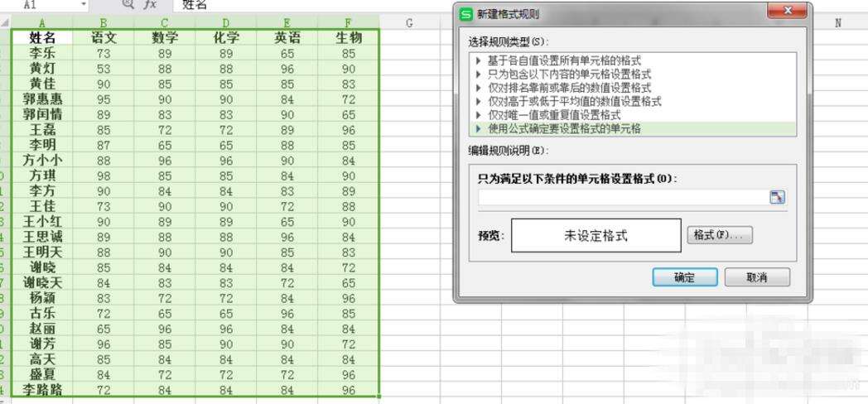Click the name cell 赵丽
Image resolution: width=868 pixels, height=404 pixels.
pos(42,329)
